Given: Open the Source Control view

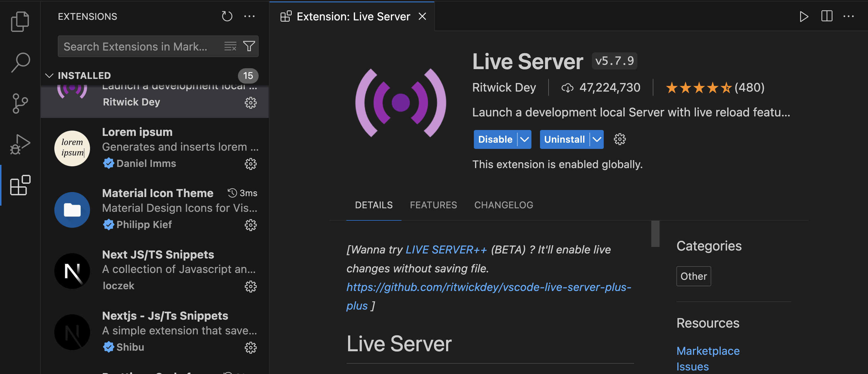Looking at the screenshot, I should (20, 103).
